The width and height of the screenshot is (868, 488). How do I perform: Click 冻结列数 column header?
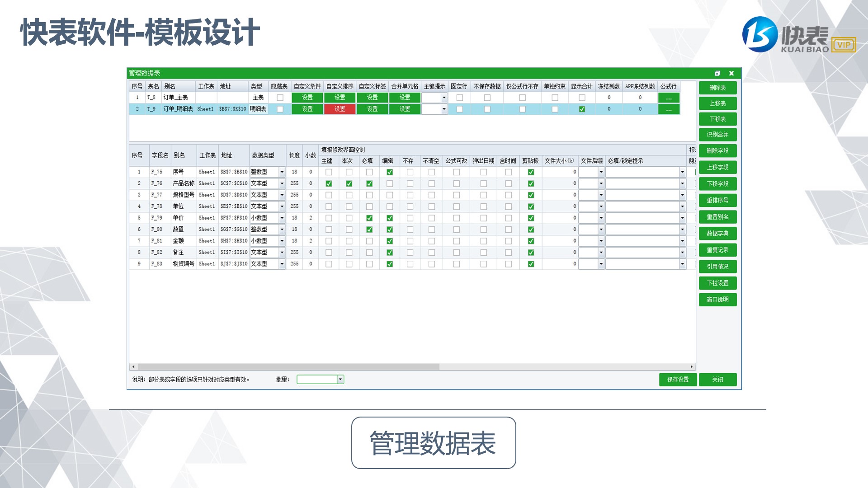(x=609, y=86)
